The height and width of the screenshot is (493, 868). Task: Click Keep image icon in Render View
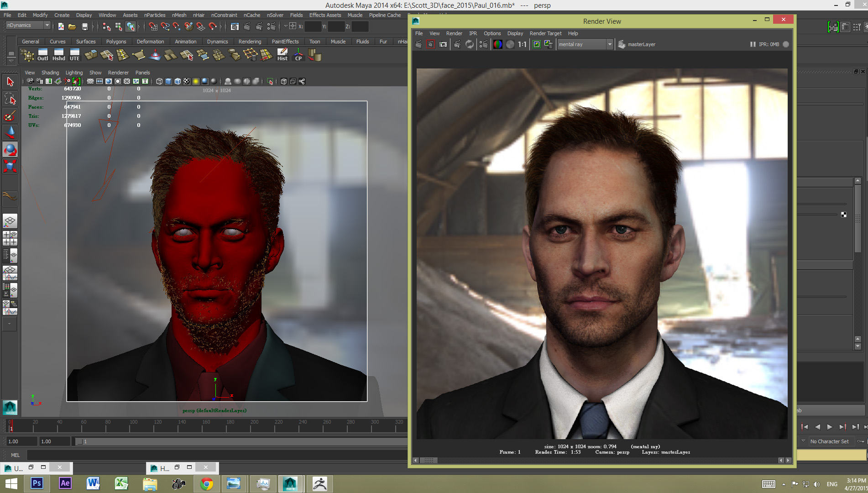point(537,44)
